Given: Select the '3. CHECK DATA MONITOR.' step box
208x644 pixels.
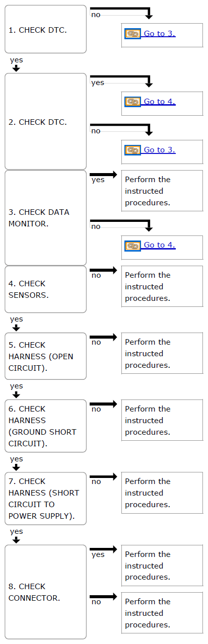Looking at the screenshot, I should coord(46,217).
